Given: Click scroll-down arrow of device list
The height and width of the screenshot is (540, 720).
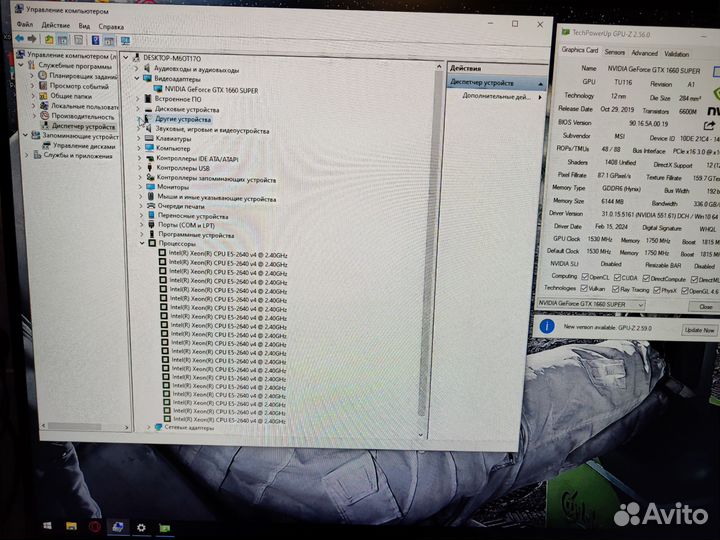Looking at the screenshot, I should click(420, 434).
